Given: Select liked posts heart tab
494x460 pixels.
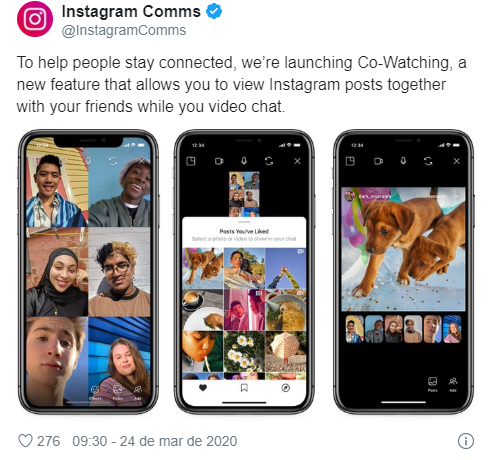Looking at the screenshot, I should 203,388.
